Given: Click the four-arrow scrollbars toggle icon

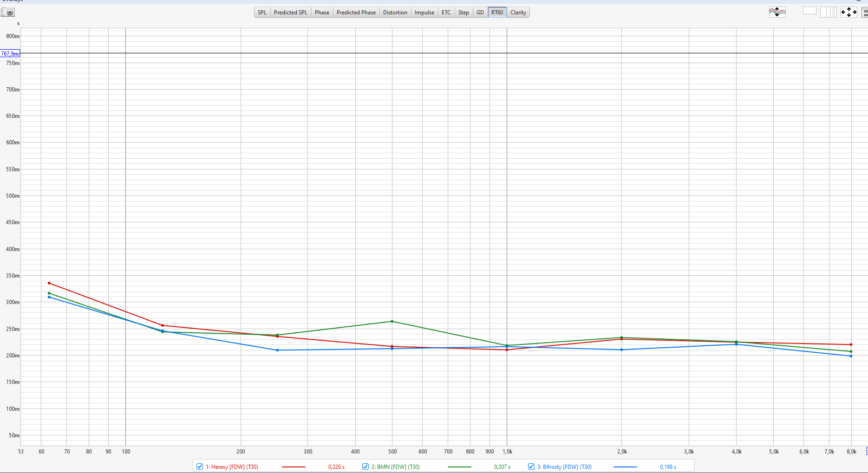Looking at the screenshot, I should [848, 13].
